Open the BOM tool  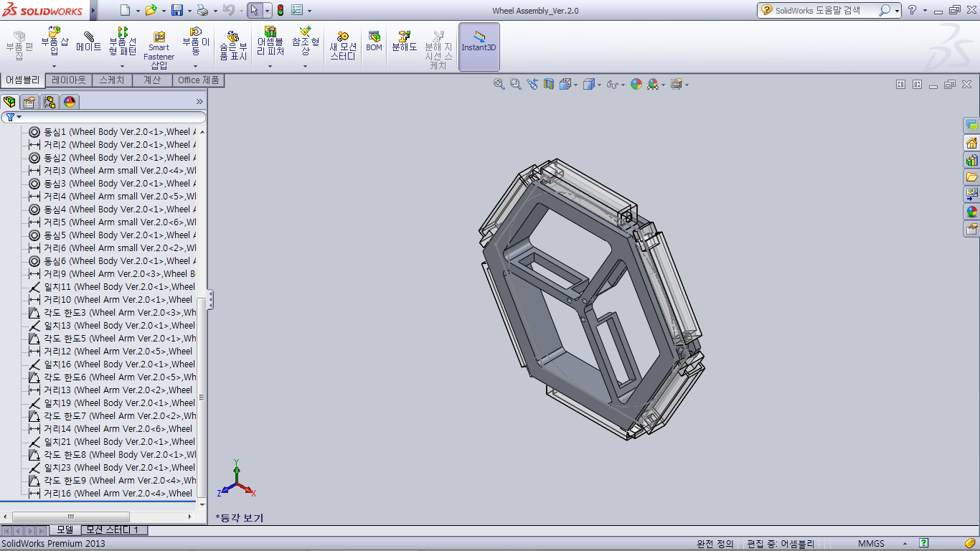tap(374, 42)
